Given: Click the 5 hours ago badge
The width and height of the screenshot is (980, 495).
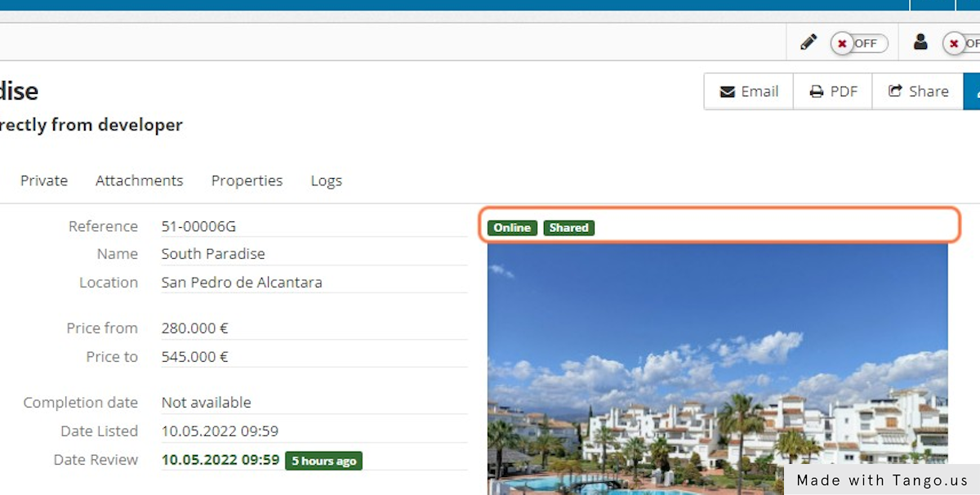Looking at the screenshot, I should (x=323, y=461).
